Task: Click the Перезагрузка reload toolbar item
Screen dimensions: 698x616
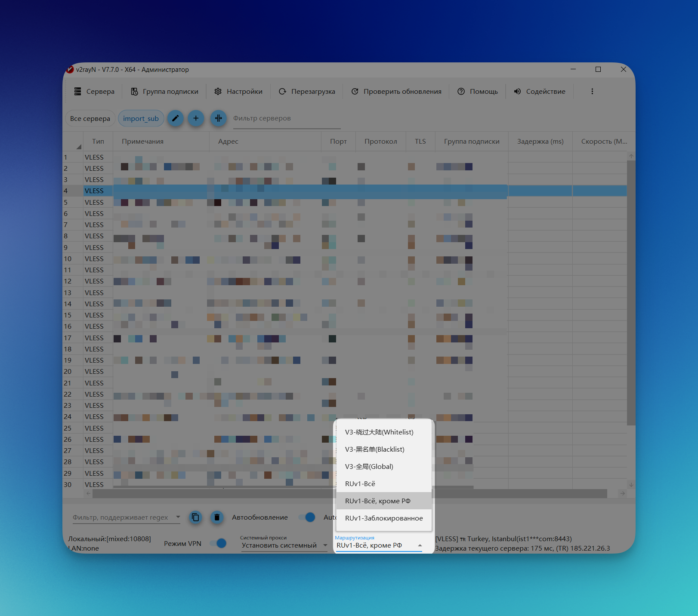Action: 307,92
